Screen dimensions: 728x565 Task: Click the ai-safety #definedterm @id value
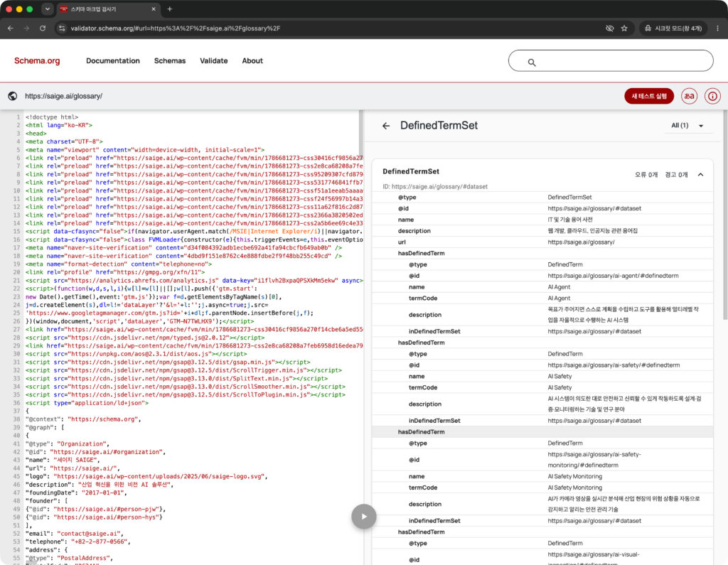[614, 365]
